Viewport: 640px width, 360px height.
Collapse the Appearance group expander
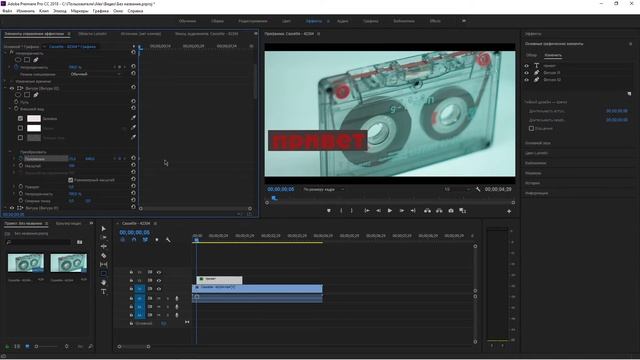point(10,109)
